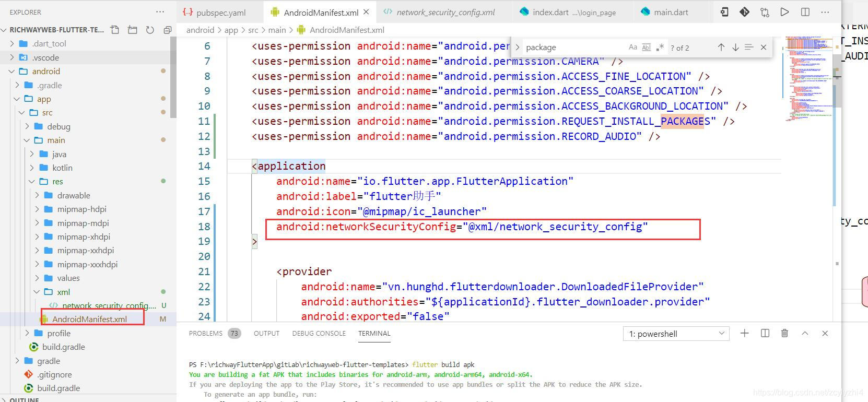Click the editor minimap preview
The height and width of the screenshot is (402, 868).
tap(808, 78)
